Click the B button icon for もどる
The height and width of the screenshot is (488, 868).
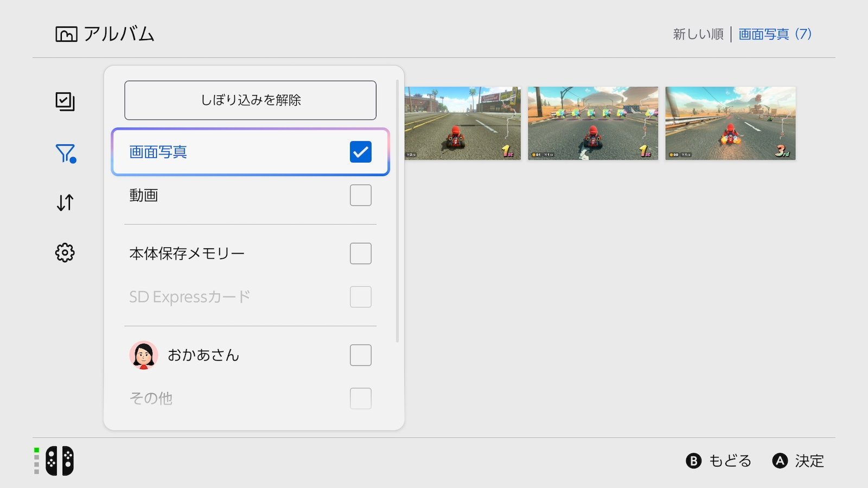coord(693,461)
